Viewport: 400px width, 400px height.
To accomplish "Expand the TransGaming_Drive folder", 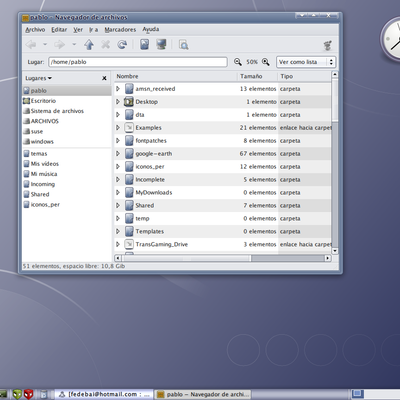I will pyautogui.click(x=118, y=244).
